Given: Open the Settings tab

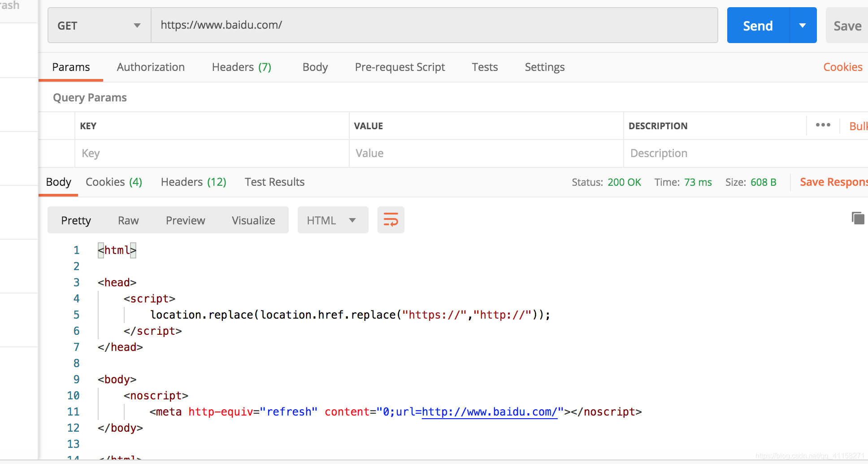Looking at the screenshot, I should coord(544,67).
